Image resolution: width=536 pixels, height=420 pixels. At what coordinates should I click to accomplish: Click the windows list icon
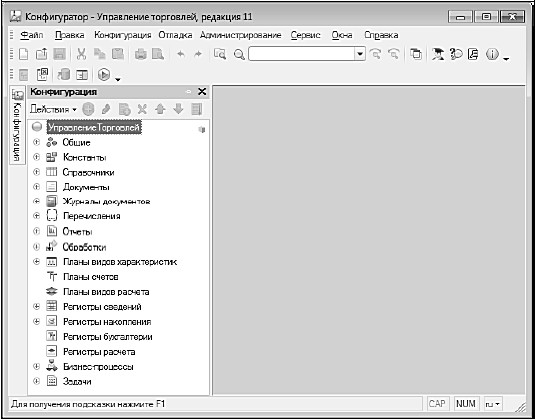coord(416,54)
